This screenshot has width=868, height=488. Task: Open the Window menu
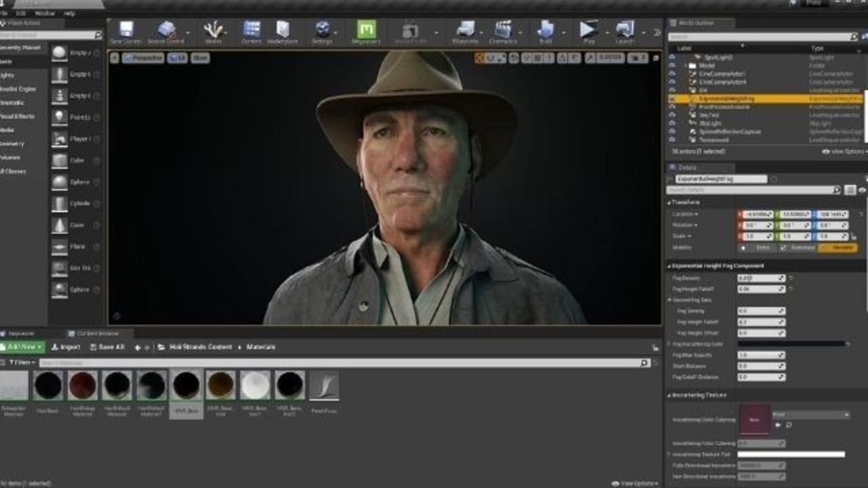(x=44, y=13)
